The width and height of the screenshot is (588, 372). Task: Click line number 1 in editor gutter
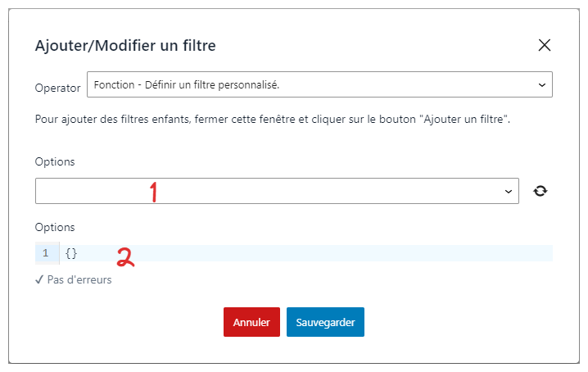pyautogui.click(x=45, y=253)
